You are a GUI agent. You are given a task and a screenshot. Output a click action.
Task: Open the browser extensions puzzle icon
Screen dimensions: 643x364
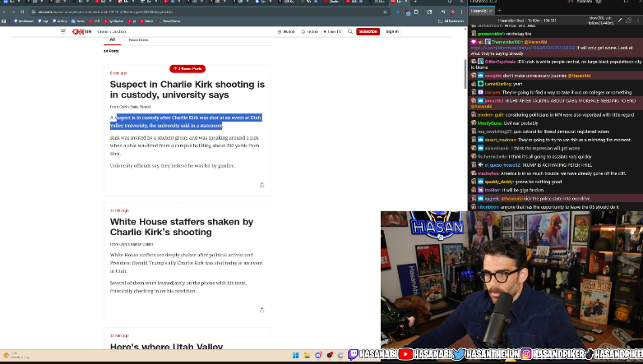click(x=416, y=12)
